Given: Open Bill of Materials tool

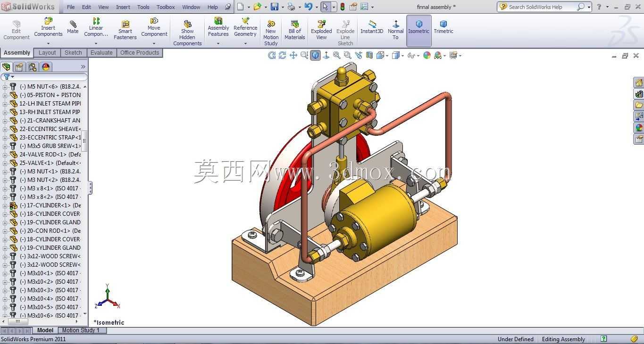Looking at the screenshot, I should (295, 30).
